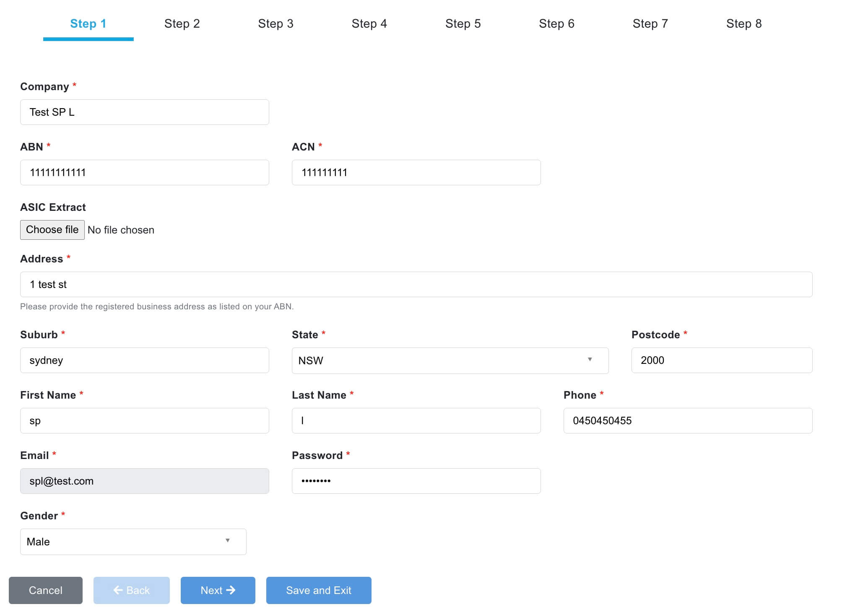Select the Step 4 tab
868x612 pixels.
coord(369,24)
